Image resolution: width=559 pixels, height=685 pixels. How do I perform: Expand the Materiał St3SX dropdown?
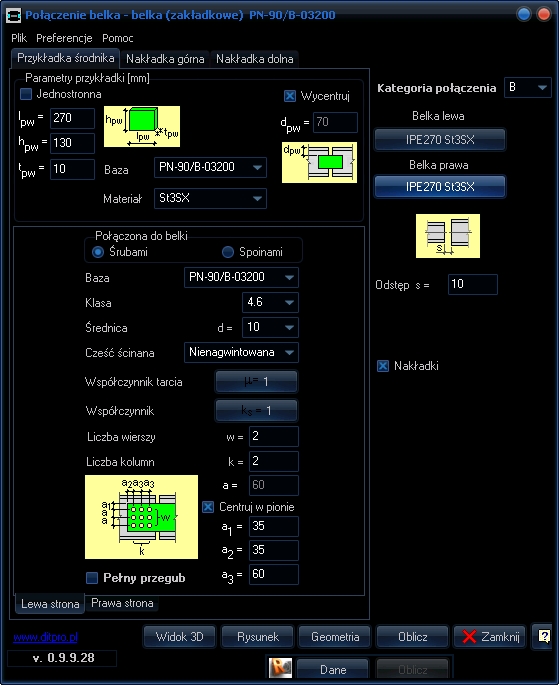tap(210, 198)
